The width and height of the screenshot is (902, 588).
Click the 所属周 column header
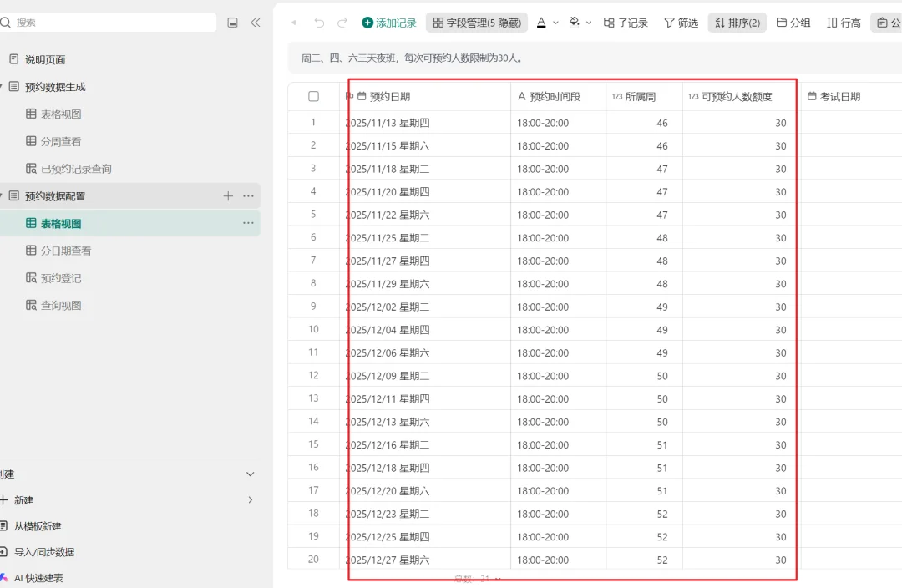click(x=644, y=96)
